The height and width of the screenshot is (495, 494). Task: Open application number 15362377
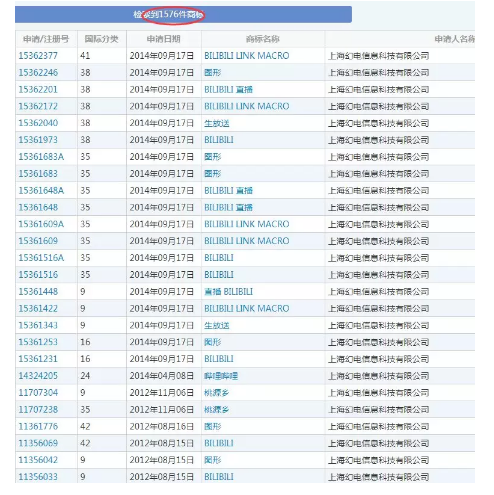[x=38, y=56]
